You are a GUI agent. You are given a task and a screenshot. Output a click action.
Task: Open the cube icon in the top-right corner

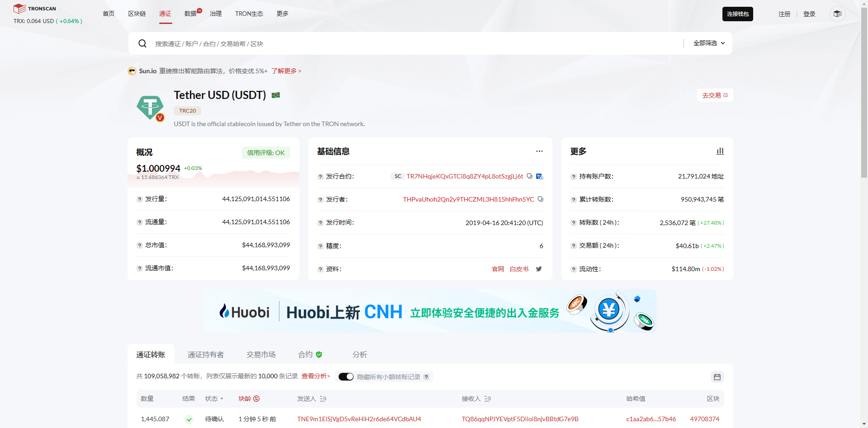click(x=837, y=14)
